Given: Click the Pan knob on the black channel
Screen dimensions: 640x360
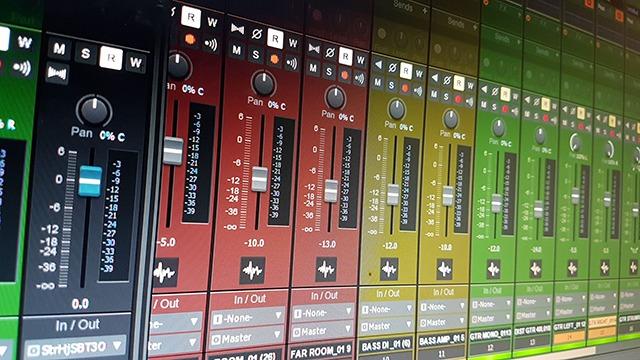Looking at the screenshot, I should coord(94,110).
